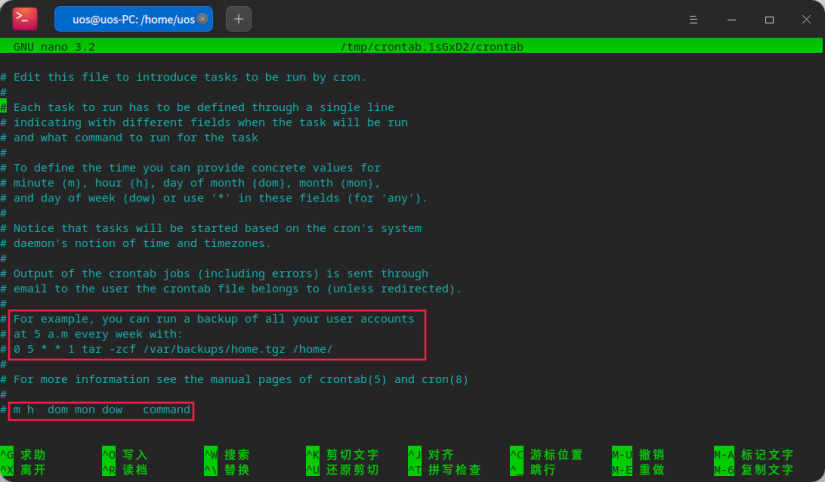The image size is (825, 482).
Task: Click the 'm h dom mon dow command' line
Action: coord(101,410)
